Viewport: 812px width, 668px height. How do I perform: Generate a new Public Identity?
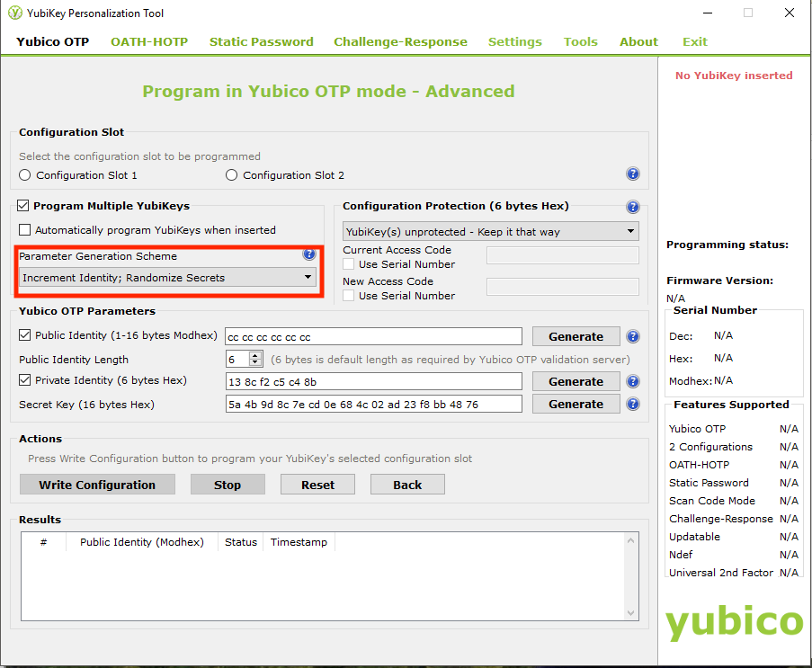[576, 336]
